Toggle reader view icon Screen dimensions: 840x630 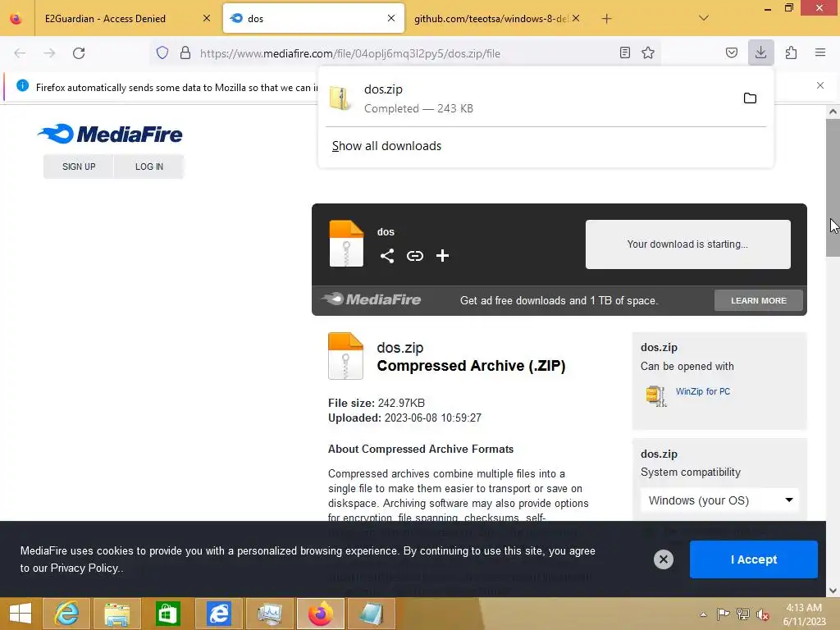click(x=624, y=52)
